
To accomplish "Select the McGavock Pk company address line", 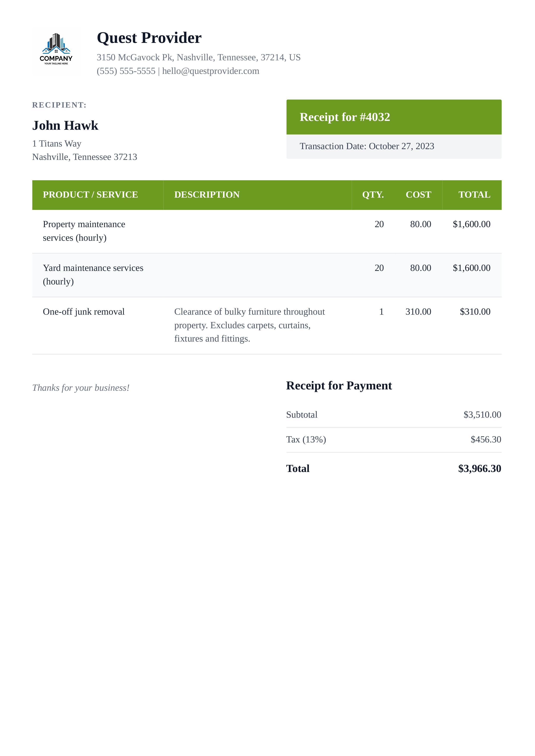I will (x=198, y=57).
